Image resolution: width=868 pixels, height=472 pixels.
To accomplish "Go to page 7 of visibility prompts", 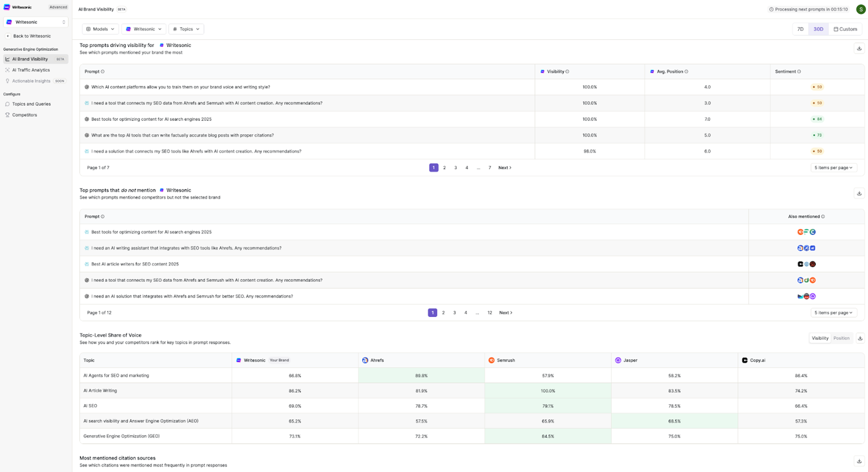I will 490,167.
